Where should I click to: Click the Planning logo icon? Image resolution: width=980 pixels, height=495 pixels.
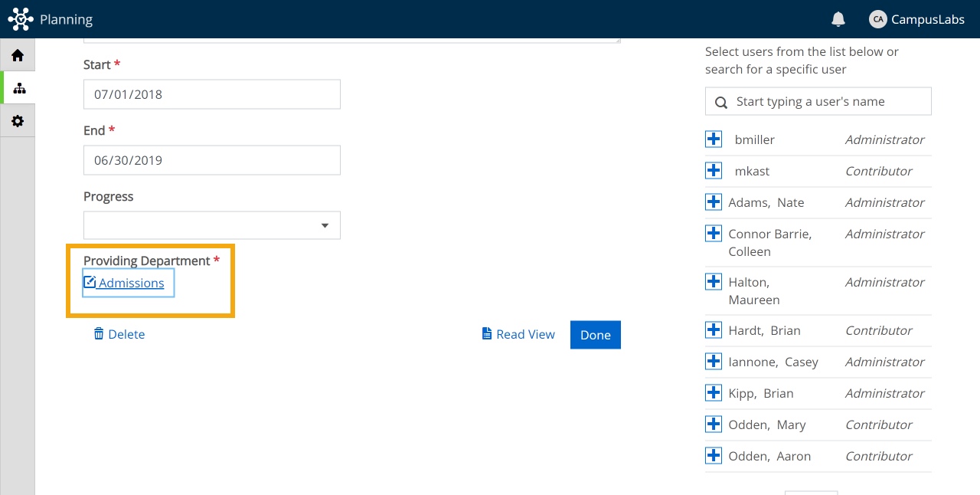(21, 19)
